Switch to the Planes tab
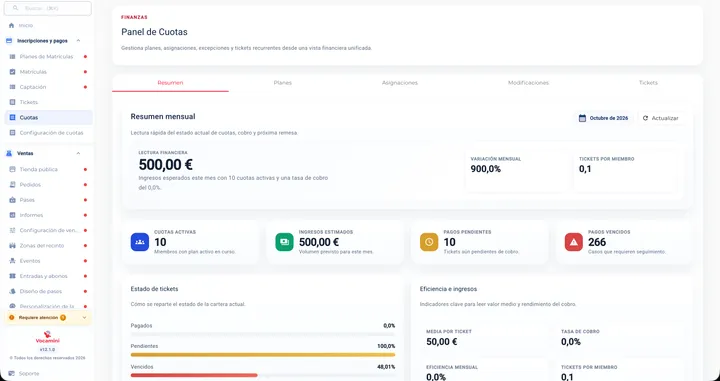This screenshot has width=720, height=381. point(282,83)
